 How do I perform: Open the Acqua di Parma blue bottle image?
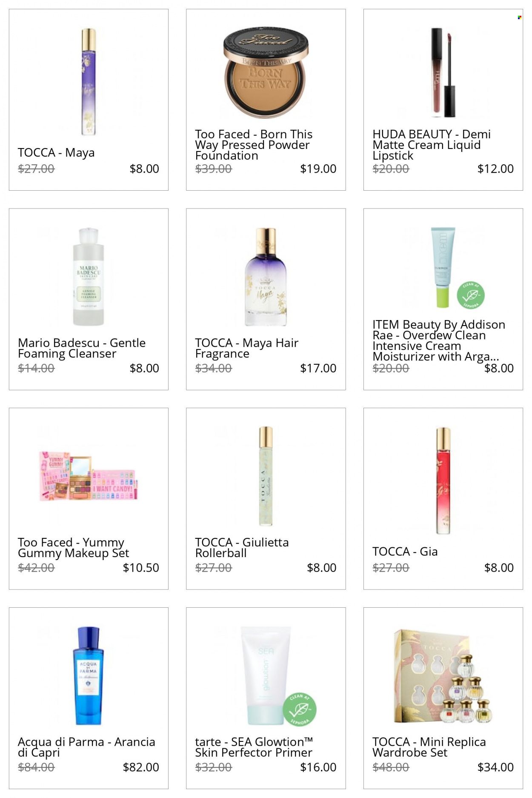coord(89,676)
